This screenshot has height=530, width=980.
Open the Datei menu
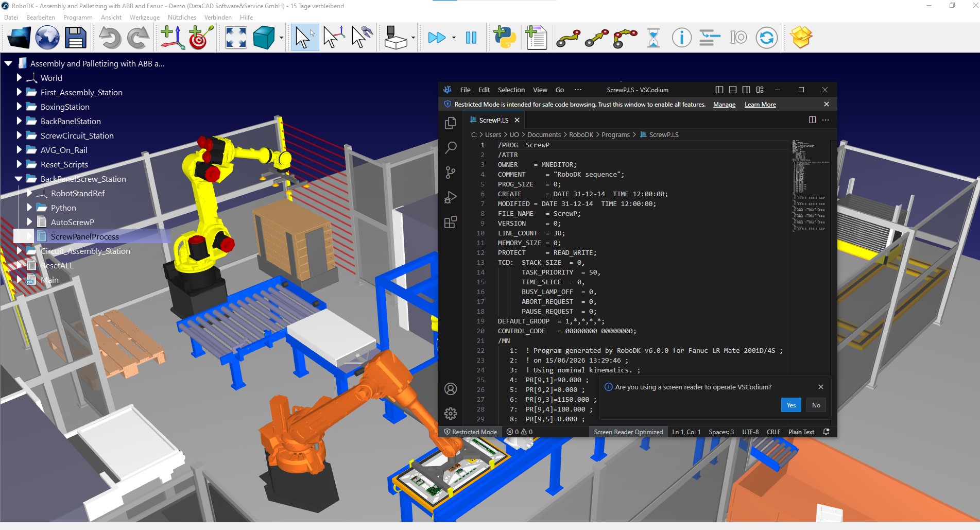11,18
